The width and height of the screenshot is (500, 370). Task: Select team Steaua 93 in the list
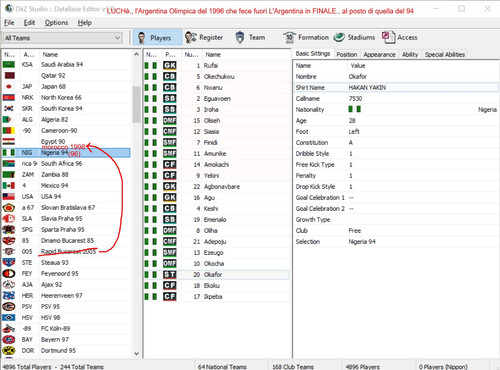pyautogui.click(x=66, y=262)
